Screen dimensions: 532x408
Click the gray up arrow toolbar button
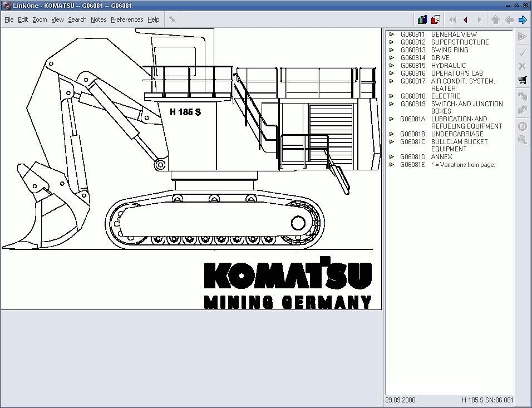tap(495, 19)
